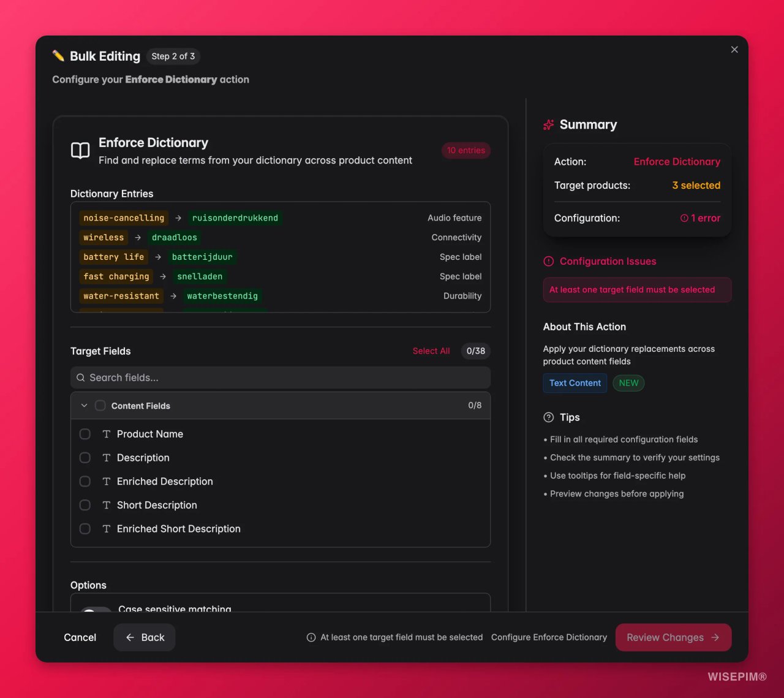The height and width of the screenshot is (698, 784).
Task: Click the ruisonderdrukkend replacement term
Action: pos(235,218)
